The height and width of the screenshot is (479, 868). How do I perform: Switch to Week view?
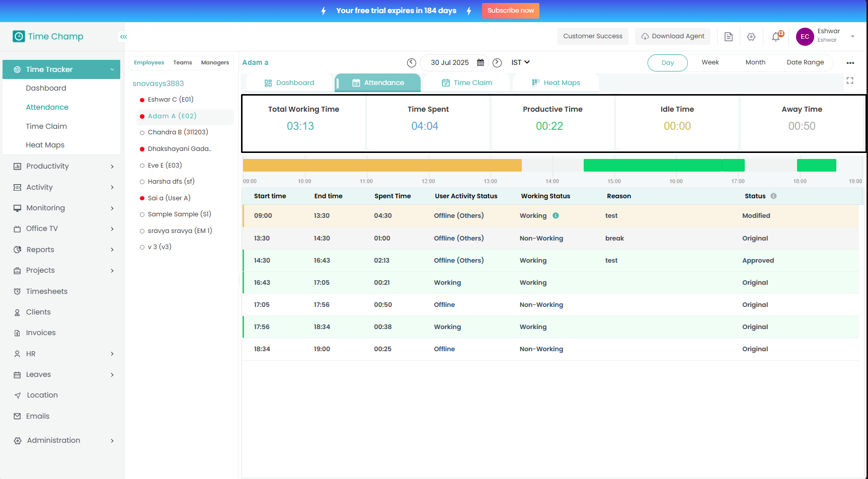(710, 62)
